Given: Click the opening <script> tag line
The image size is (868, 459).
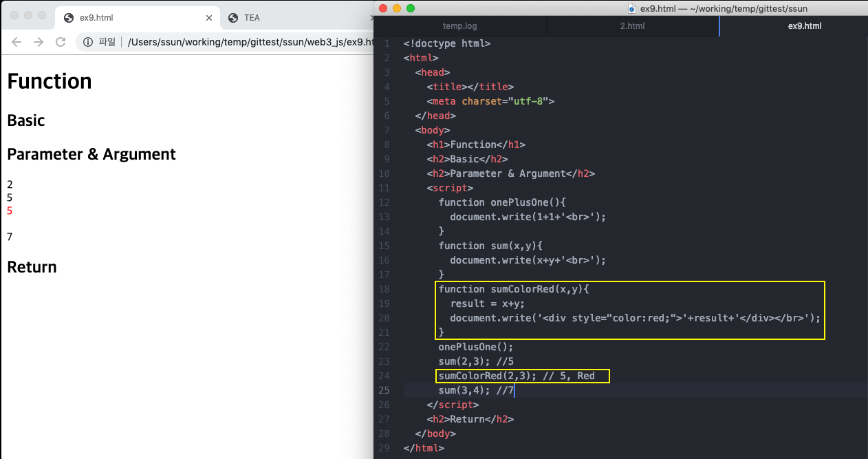Looking at the screenshot, I should 450,188.
